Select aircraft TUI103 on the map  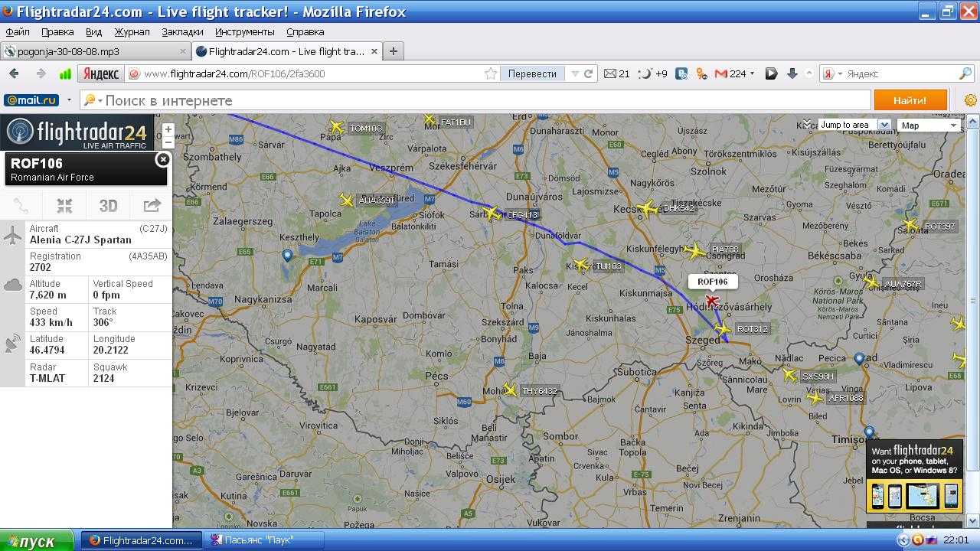pos(582,266)
